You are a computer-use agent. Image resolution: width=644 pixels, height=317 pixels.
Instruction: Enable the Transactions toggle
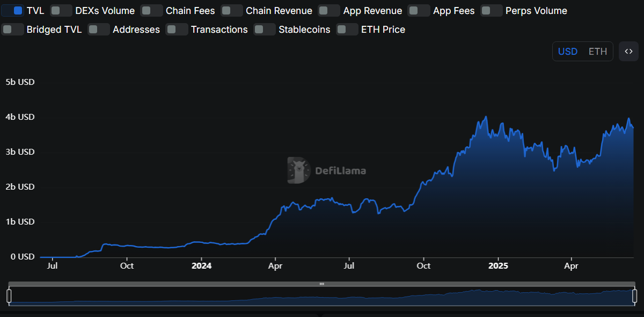coord(177,30)
